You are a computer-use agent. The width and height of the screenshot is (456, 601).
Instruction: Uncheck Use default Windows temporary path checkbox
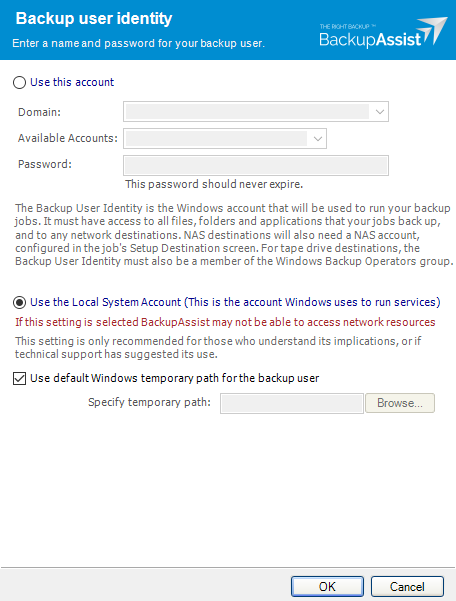(x=20, y=378)
